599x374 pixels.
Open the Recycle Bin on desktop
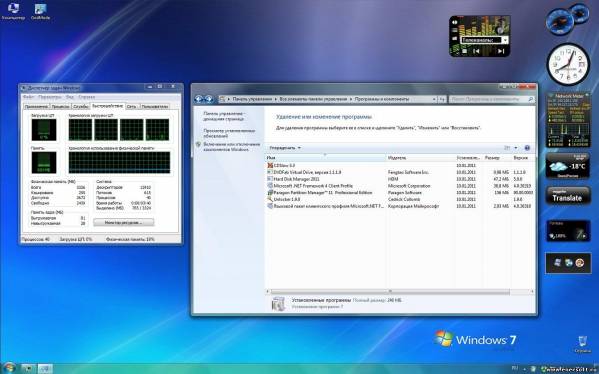click(582, 343)
